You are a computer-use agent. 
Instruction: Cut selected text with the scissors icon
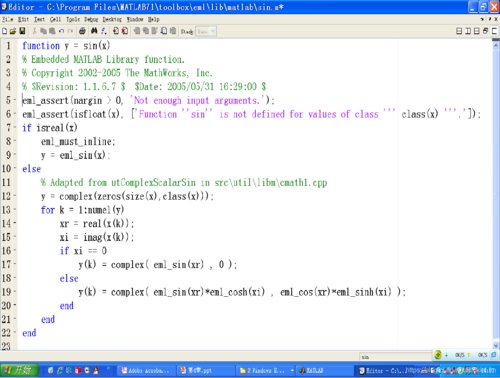[34, 31]
